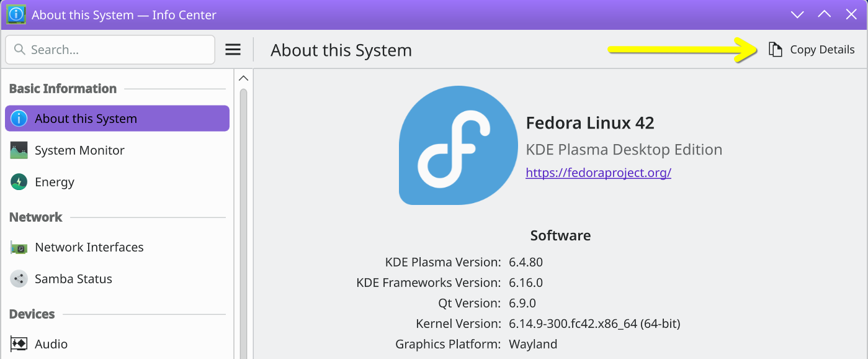Click the Devices section header

(32, 314)
